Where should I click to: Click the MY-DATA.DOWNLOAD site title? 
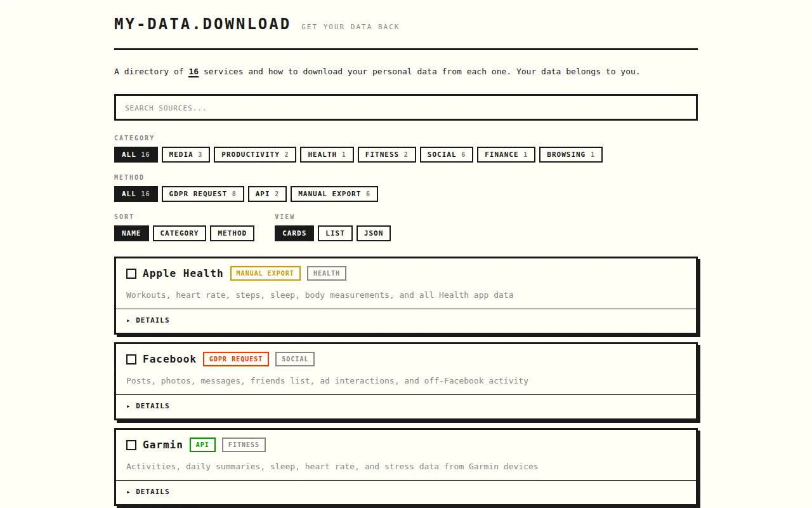pos(202,24)
